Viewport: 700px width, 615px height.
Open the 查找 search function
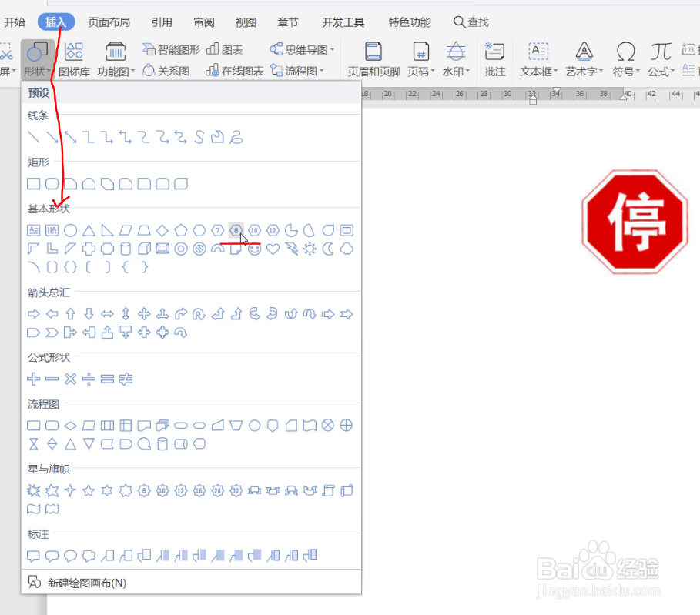[471, 22]
